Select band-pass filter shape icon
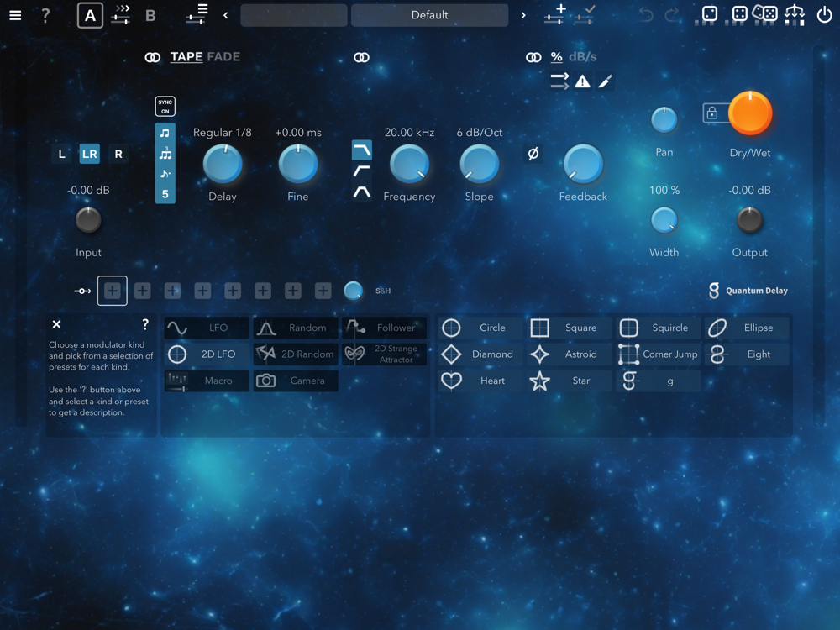Image resolution: width=840 pixels, height=630 pixels. [x=361, y=192]
